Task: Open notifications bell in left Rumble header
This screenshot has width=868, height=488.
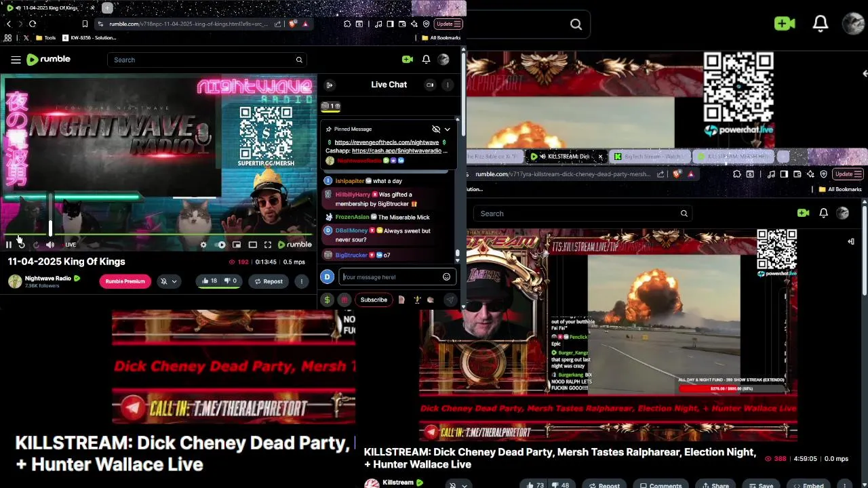Action: [426, 60]
